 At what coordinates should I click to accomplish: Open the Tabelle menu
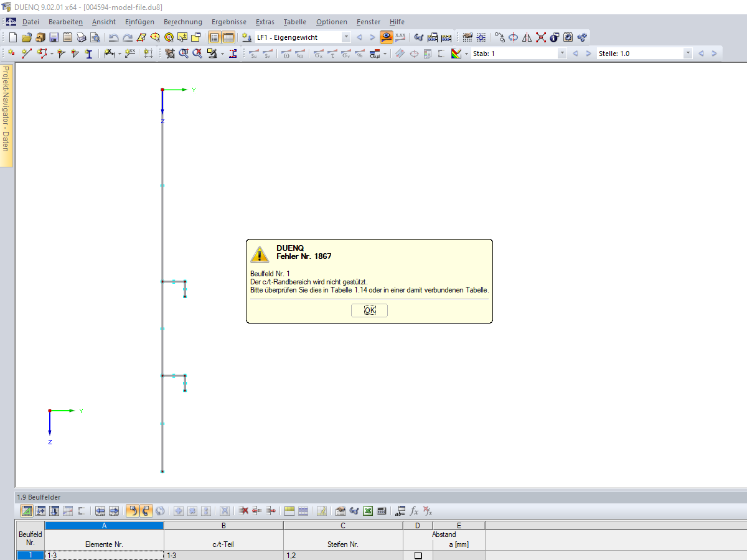[294, 22]
